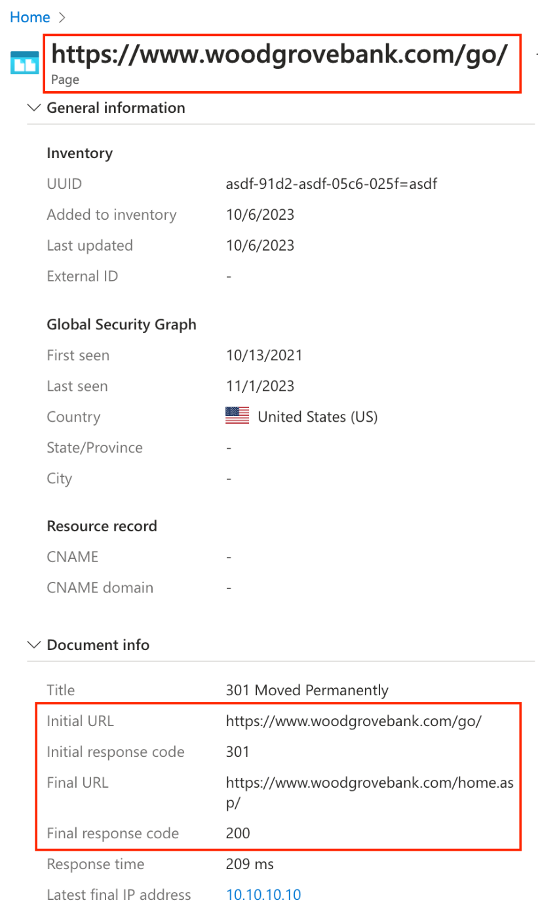538x916 pixels.
Task: Click the Final response code 200 value
Action: (x=238, y=832)
